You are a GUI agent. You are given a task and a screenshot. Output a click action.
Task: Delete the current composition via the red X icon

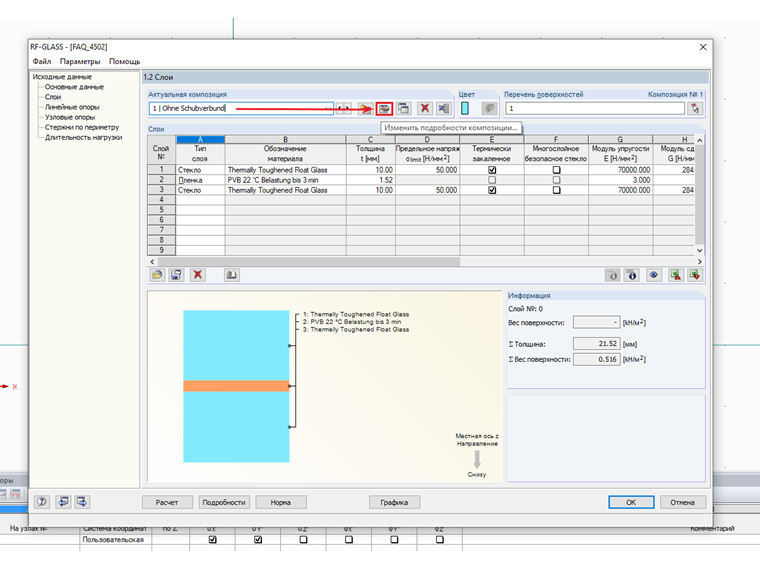[425, 109]
